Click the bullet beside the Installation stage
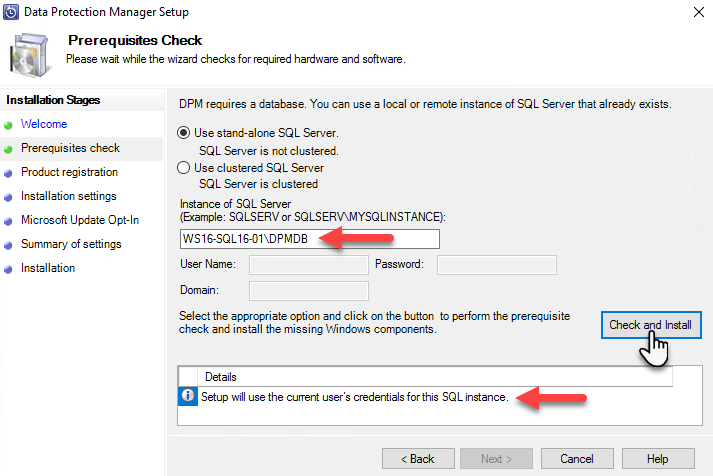 click(x=8, y=270)
